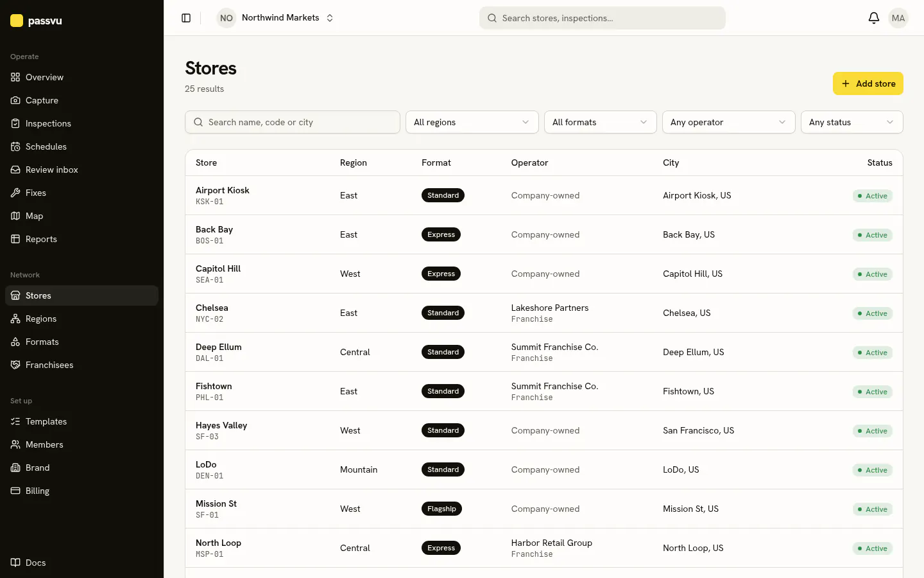Click the Regions network icon

tap(15, 319)
